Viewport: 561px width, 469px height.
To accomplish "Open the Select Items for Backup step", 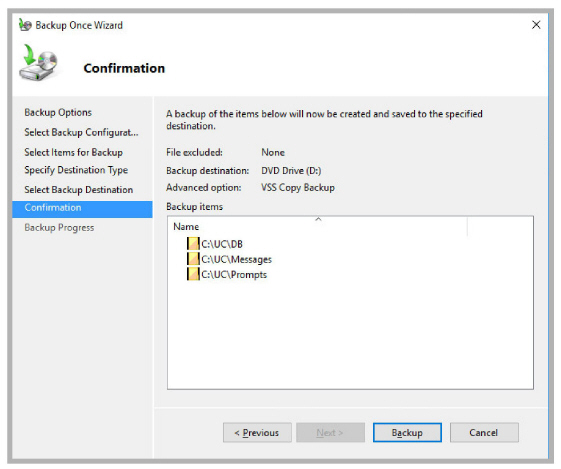I will click(73, 152).
